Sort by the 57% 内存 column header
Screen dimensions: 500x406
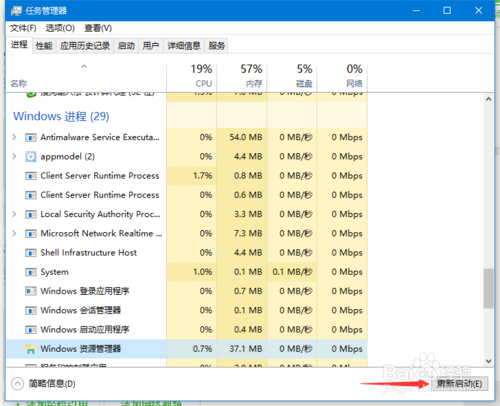pyautogui.click(x=242, y=77)
